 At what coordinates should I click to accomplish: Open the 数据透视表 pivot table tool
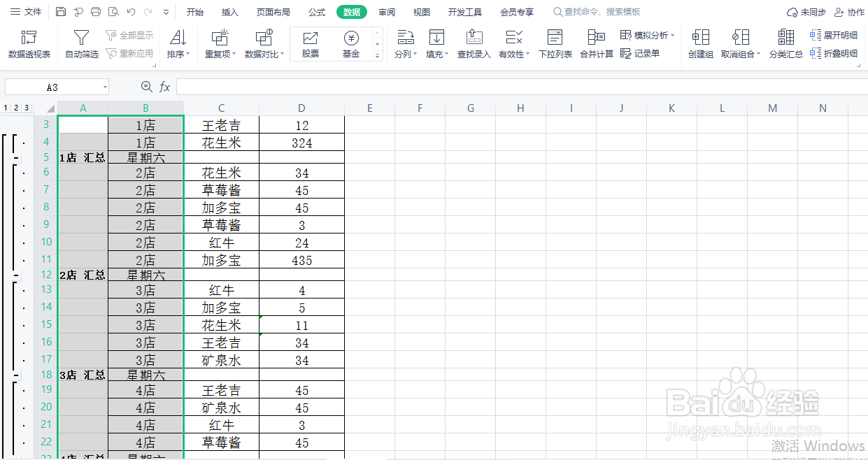click(29, 44)
